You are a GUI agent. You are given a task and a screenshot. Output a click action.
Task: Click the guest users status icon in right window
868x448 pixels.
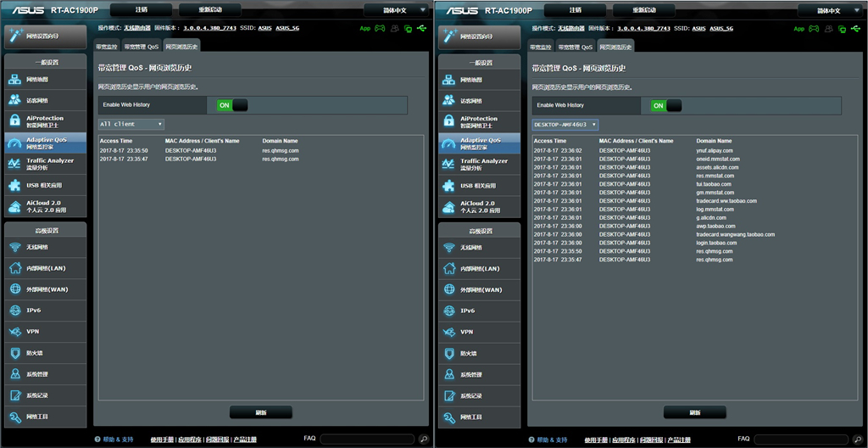(x=827, y=28)
